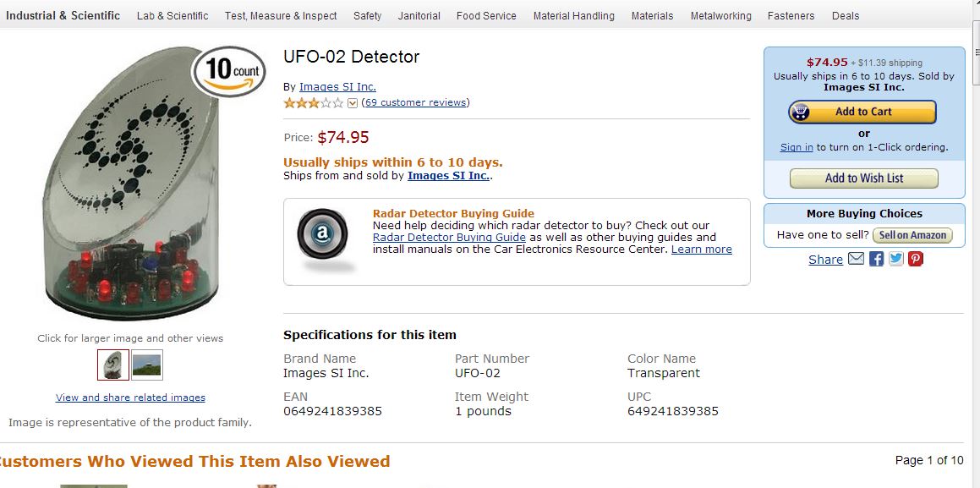Open the Lab & Scientific menu
The image size is (980, 488).
click(x=172, y=16)
